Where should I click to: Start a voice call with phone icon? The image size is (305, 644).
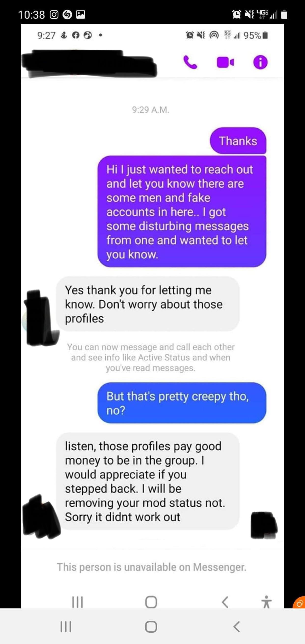coord(190,62)
